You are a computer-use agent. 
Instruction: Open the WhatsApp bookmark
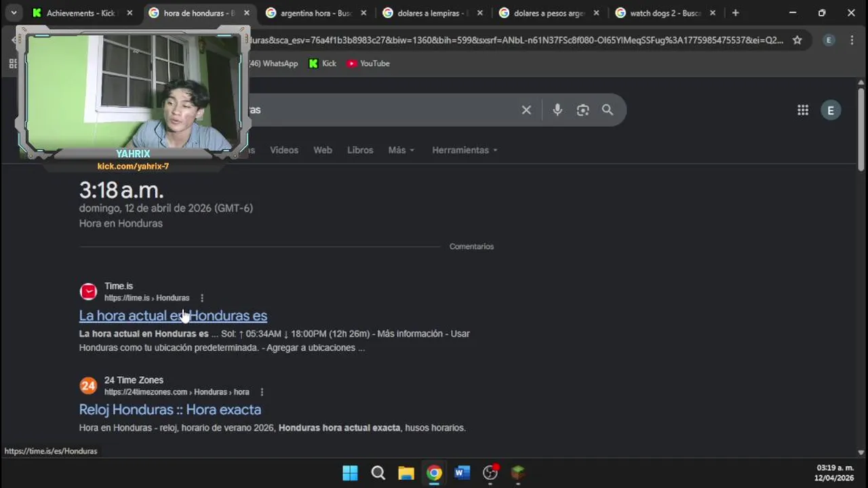point(274,63)
